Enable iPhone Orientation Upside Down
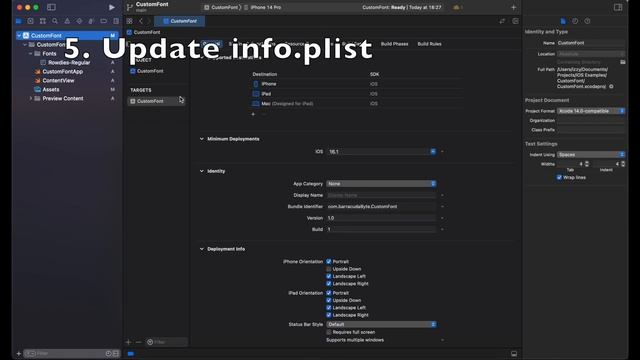640x360 pixels. click(x=329, y=269)
